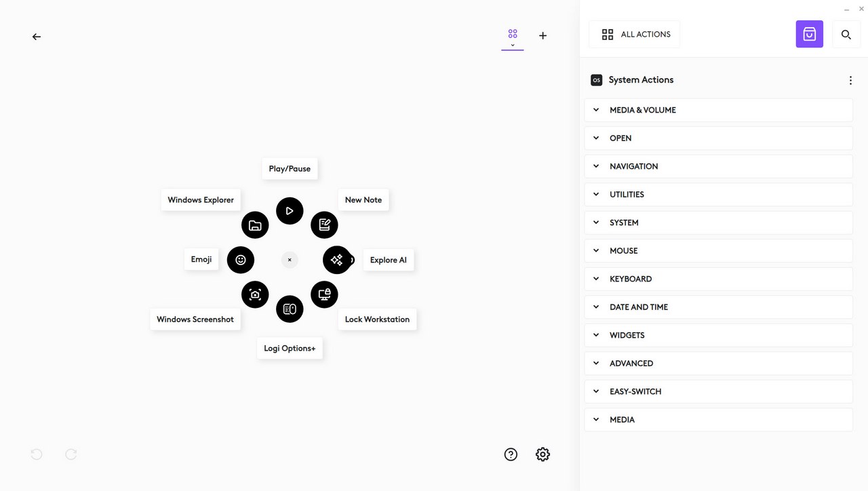Select the Logi Options+ ring icon
Image resolution: width=868 pixels, height=491 pixels.
click(x=290, y=309)
